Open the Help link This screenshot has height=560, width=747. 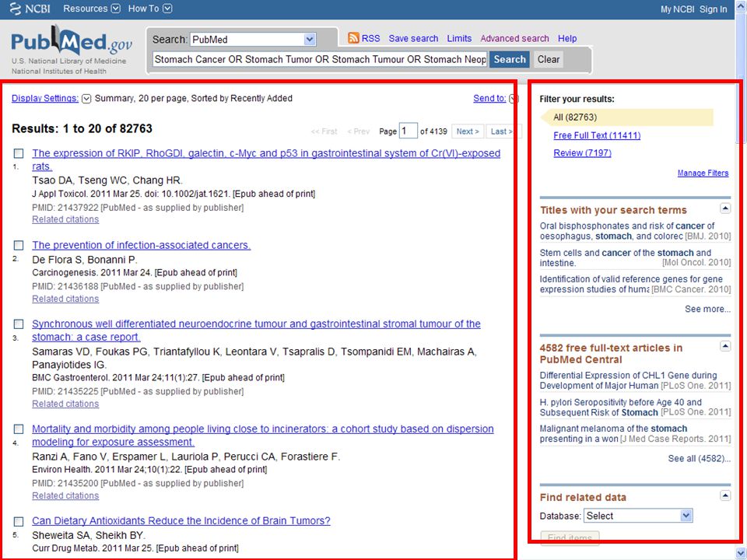pyautogui.click(x=567, y=39)
